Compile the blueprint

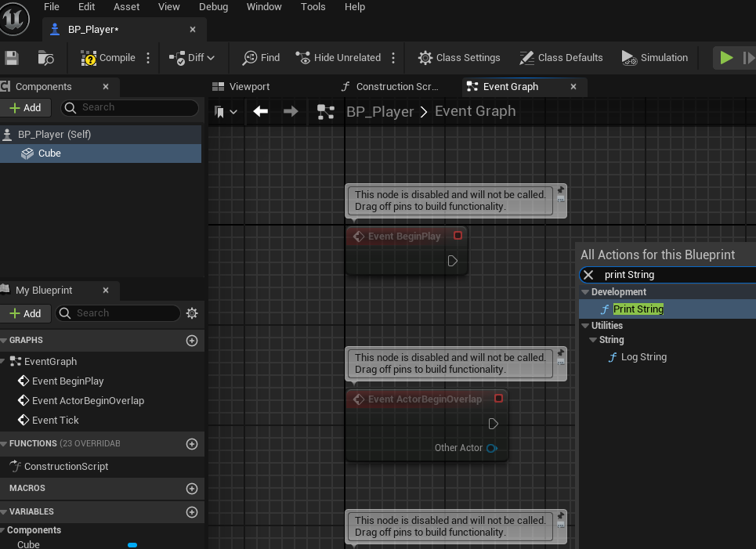108,58
